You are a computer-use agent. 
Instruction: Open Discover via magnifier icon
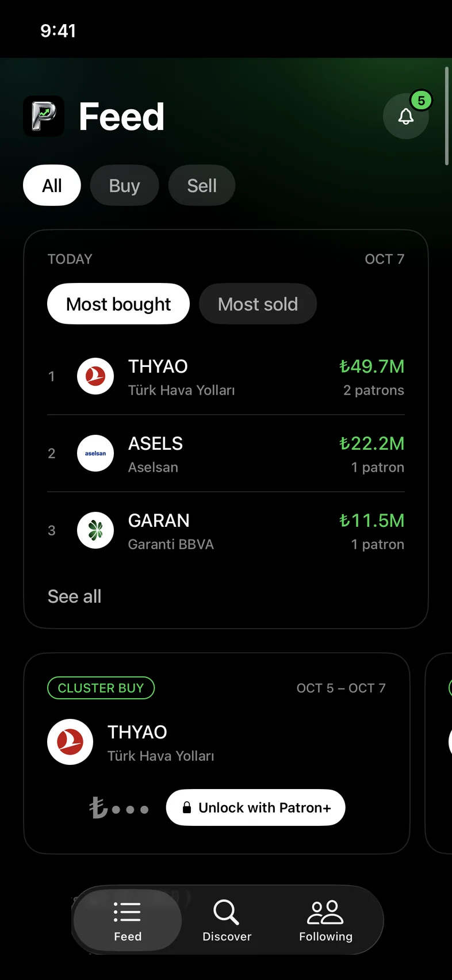pyautogui.click(x=226, y=912)
